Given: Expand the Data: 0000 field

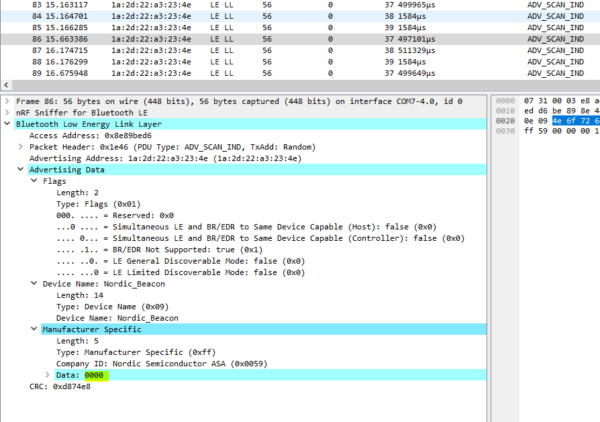Looking at the screenshot, I should 47,374.
